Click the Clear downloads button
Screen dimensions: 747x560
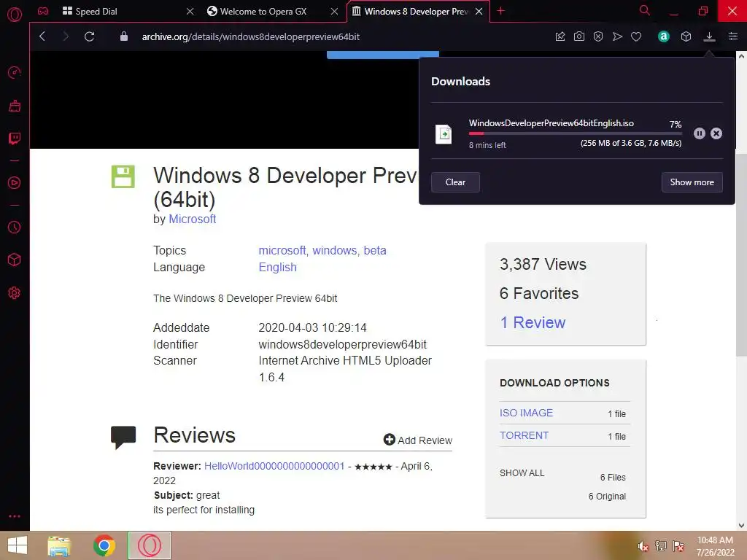point(455,182)
